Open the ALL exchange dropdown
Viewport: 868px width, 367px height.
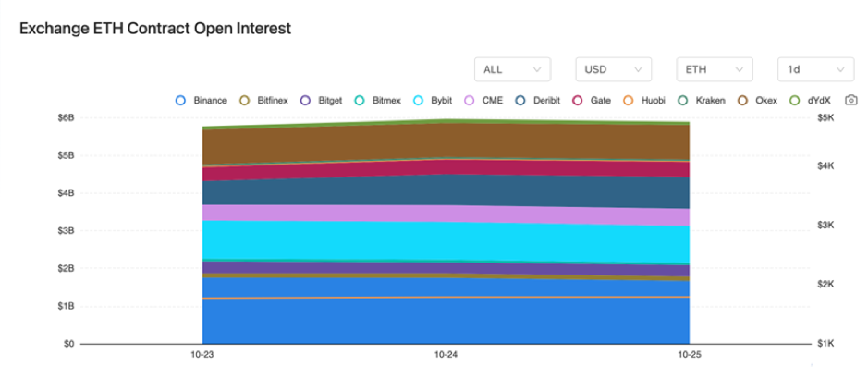point(512,69)
